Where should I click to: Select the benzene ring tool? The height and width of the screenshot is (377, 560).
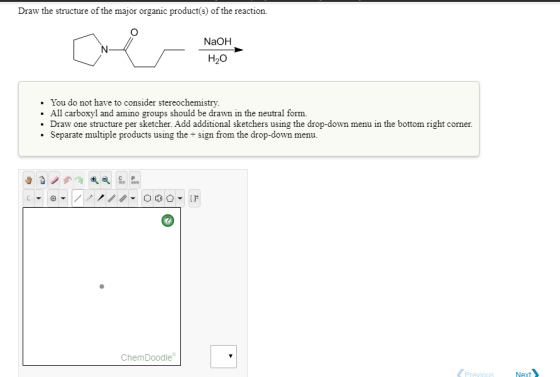point(159,198)
